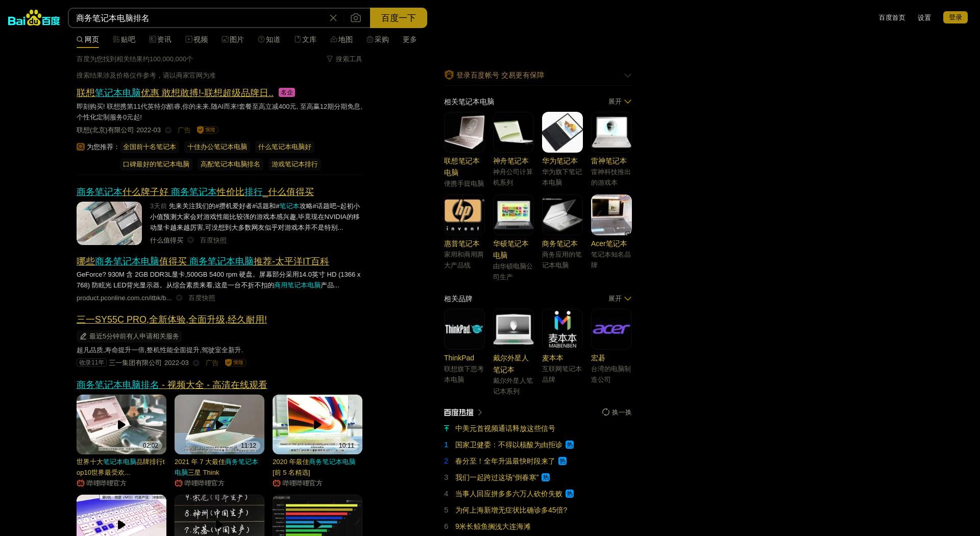Open 雷神笔记本 thumbnail
Screen dimensions: 980x536
(x=611, y=132)
